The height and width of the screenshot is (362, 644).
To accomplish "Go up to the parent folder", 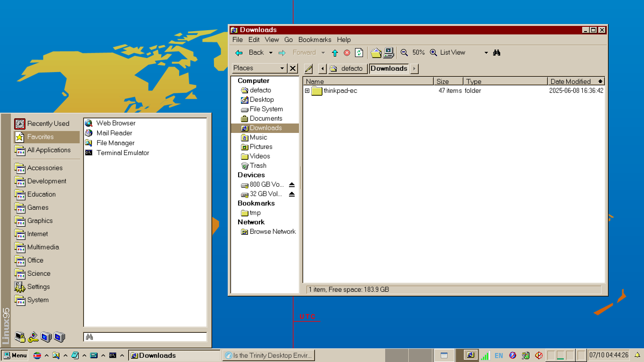I will [335, 53].
